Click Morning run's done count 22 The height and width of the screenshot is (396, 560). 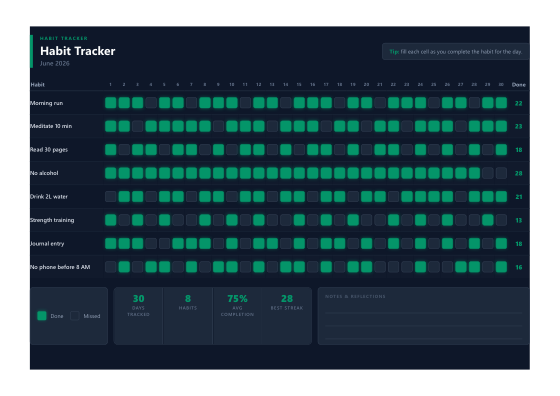pyautogui.click(x=519, y=103)
